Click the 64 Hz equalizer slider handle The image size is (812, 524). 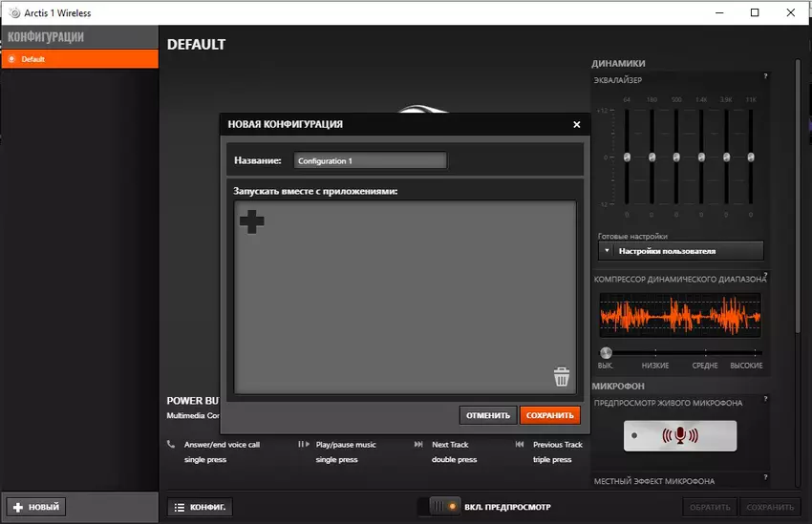627,157
